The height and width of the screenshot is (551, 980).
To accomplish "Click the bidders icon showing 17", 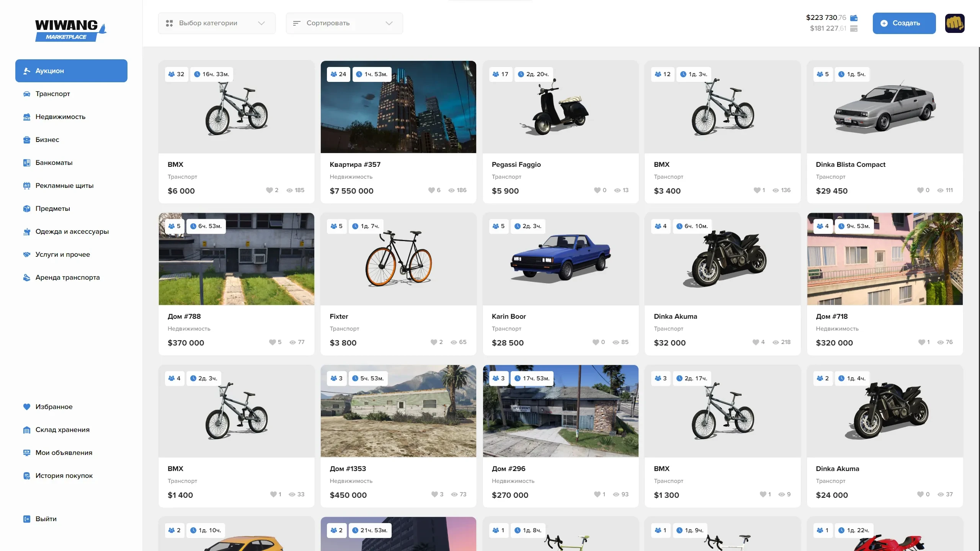I will click(496, 74).
